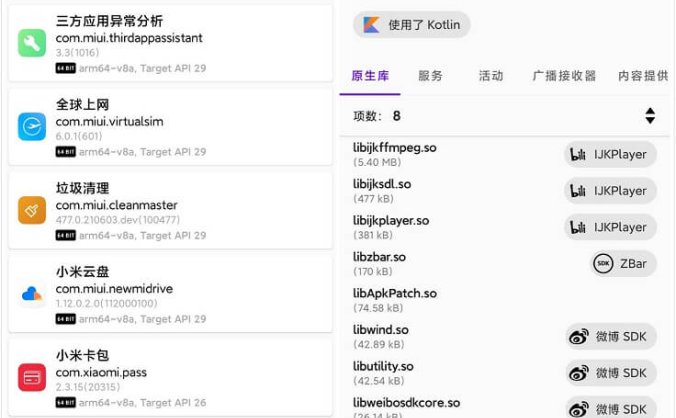Click IJKPlayer chip for libijksdl.so
Image resolution: width=676 pixels, height=418 pixels.
(x=610, y=191)
